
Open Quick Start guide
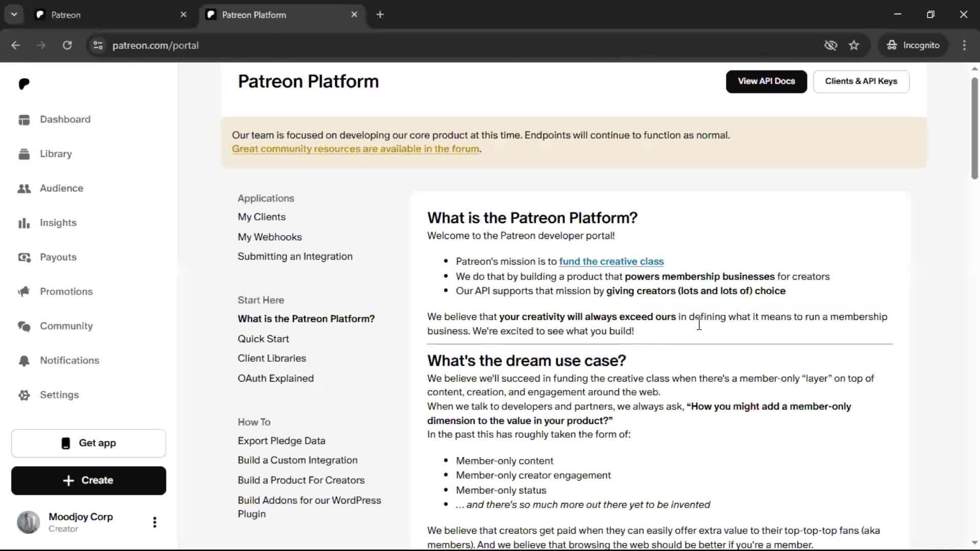click(x=263, y=339)
